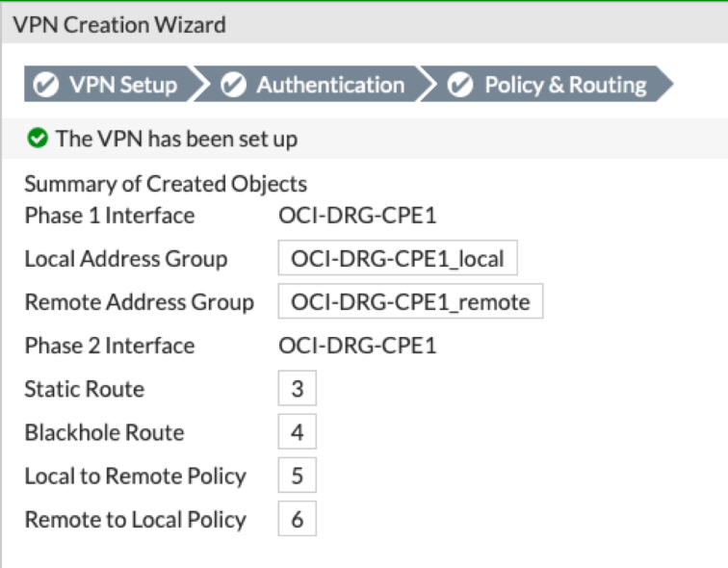Open Static Route entry 3
Image resolution: width=728 pixels, height=568 pixels.
pyautogui.click(x=297, y=389)
